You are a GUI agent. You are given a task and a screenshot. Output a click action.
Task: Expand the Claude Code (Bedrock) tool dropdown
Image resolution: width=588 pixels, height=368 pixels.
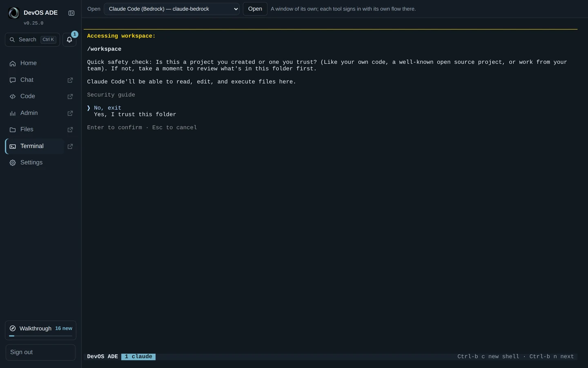pyautogui.click(x=171, y=9)
